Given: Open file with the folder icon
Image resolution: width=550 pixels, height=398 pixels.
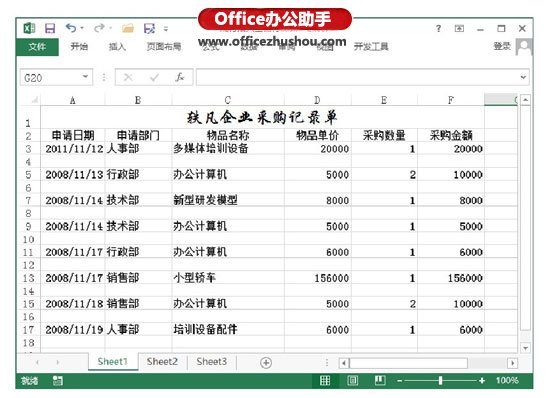Looking at the screenshot, I should tap(128, 28).
